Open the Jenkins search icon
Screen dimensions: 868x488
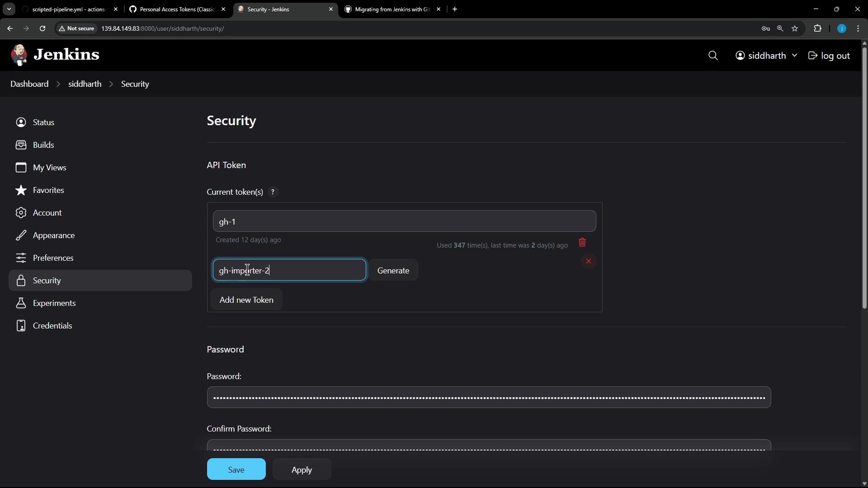(x=713, y=56)
